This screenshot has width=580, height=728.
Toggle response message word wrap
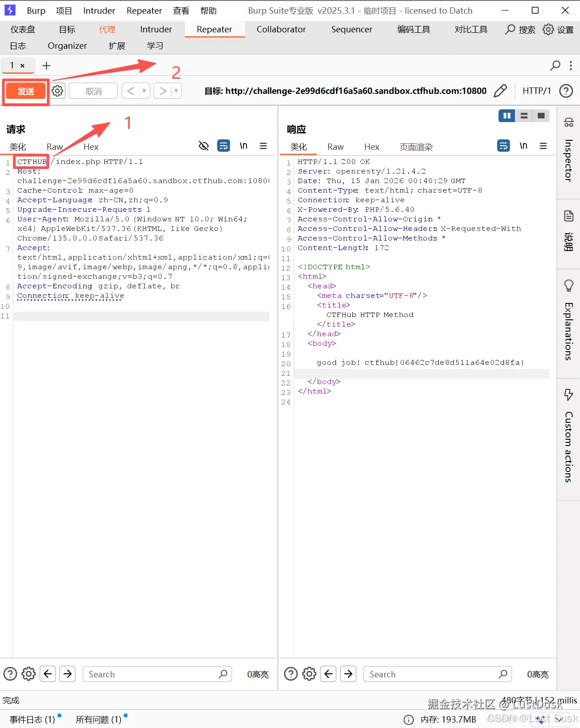click(504, 146)
